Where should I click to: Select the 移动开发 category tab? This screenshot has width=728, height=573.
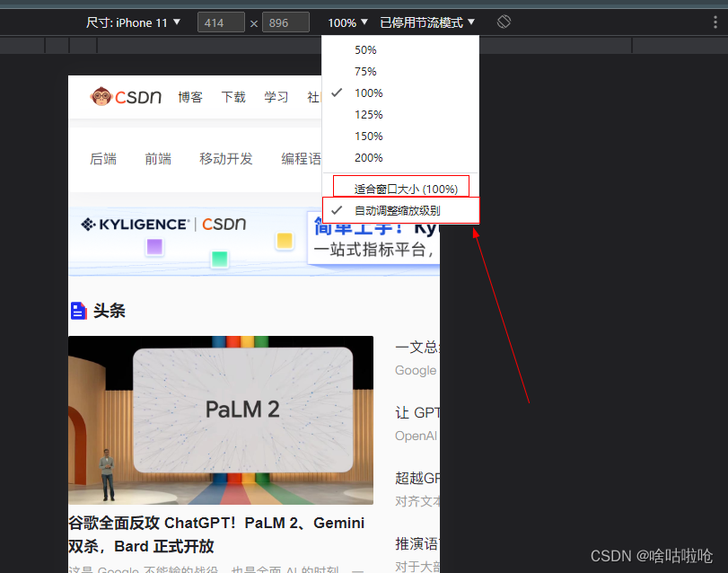[226, 159]
